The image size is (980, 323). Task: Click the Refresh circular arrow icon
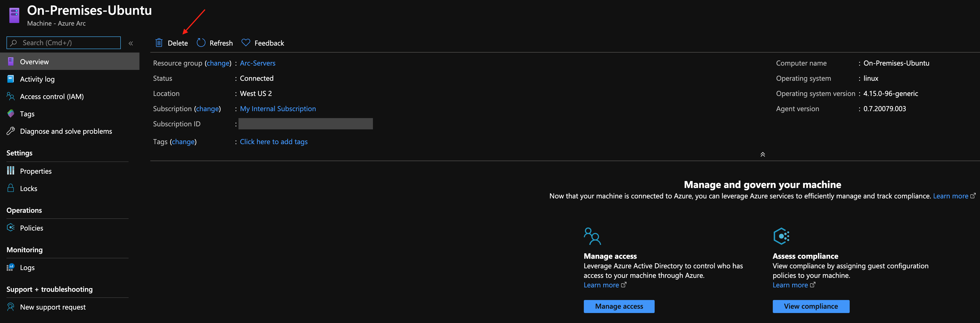tap(201, 43)
